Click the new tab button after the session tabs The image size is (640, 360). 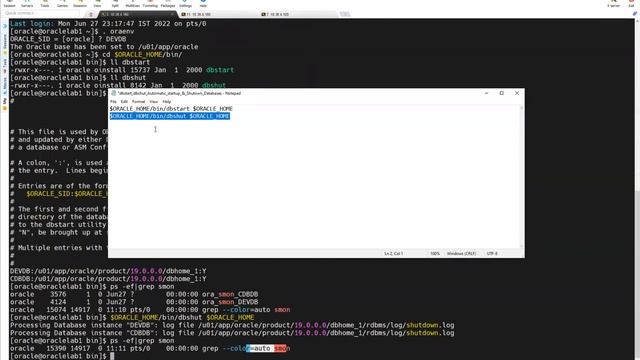pyautogui.click(x=345, y=14)
